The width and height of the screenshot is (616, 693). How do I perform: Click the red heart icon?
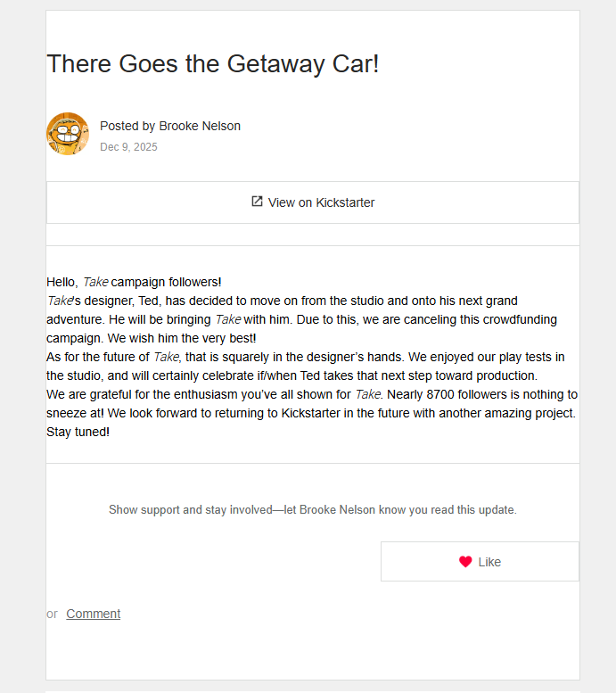coord(465,562)
